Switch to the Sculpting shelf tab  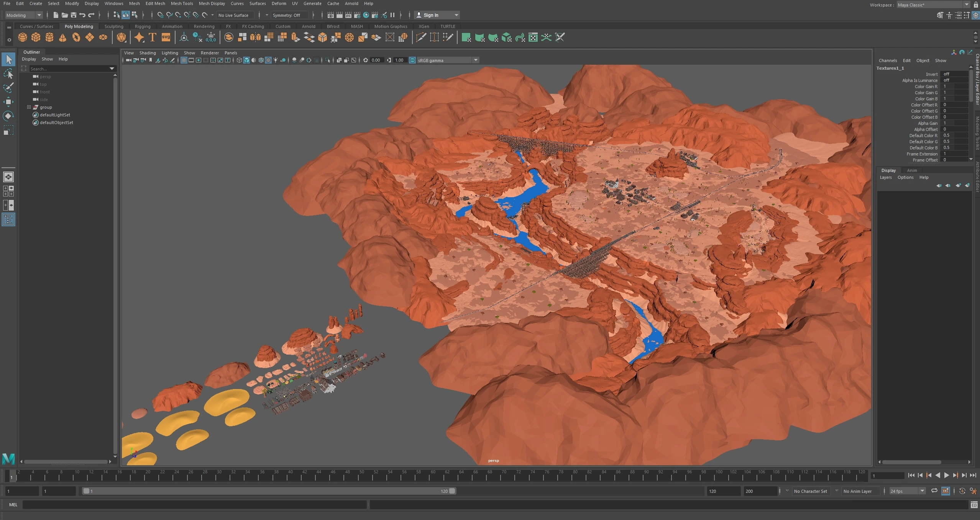(x=114, y=26)
